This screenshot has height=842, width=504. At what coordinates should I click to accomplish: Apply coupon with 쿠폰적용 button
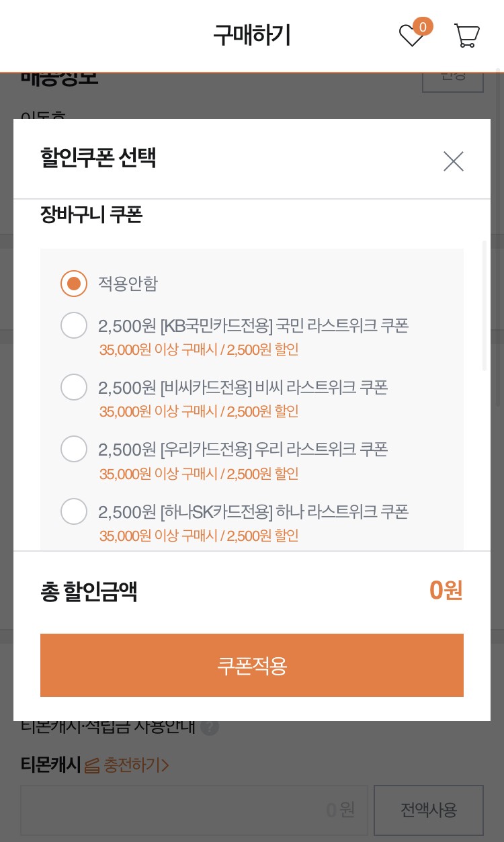252,665
